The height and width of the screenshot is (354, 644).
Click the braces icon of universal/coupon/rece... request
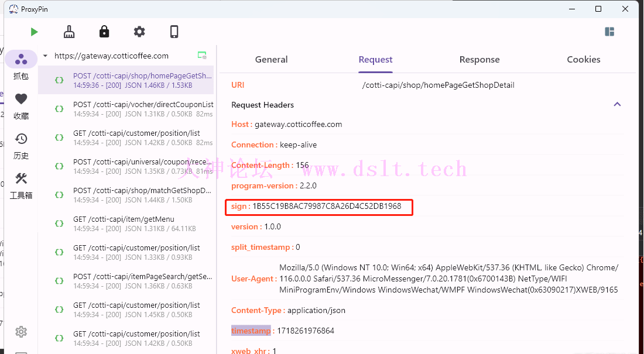(59, 166)
